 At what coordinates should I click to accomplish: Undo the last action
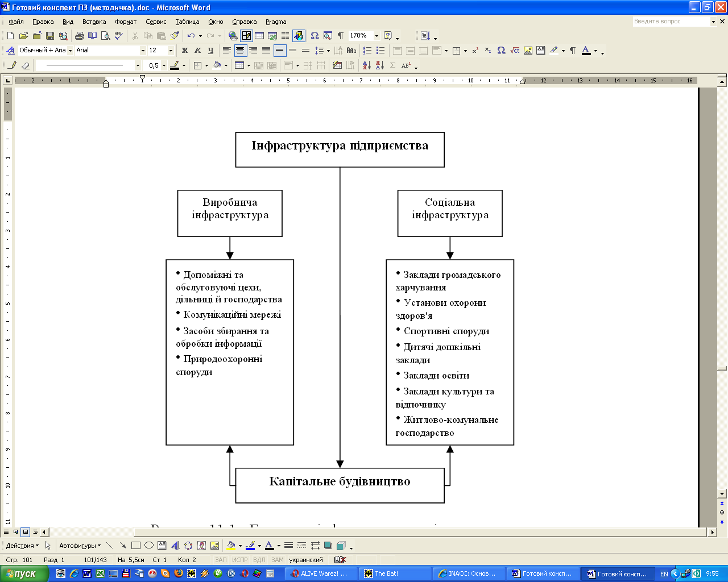[191, 36]
